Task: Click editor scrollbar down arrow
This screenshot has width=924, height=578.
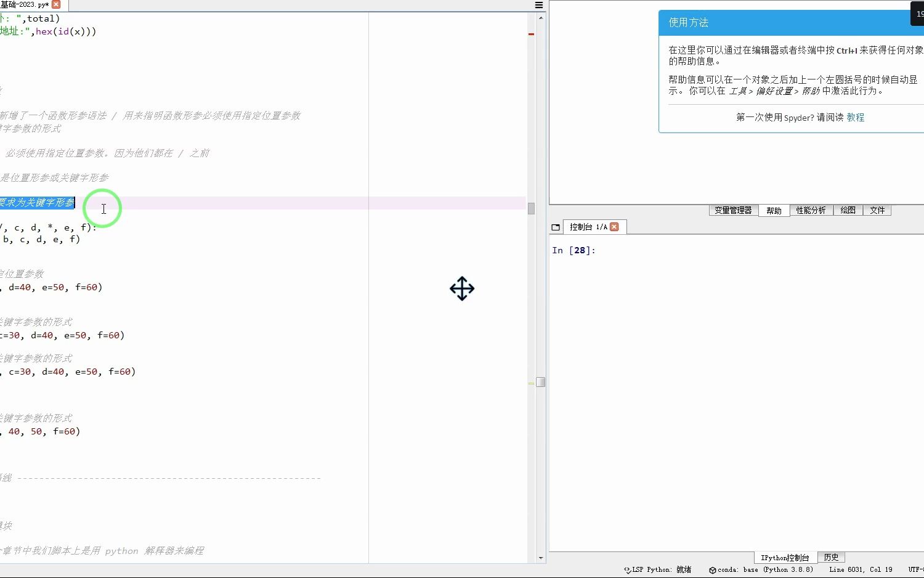Action: pos(541,558)
